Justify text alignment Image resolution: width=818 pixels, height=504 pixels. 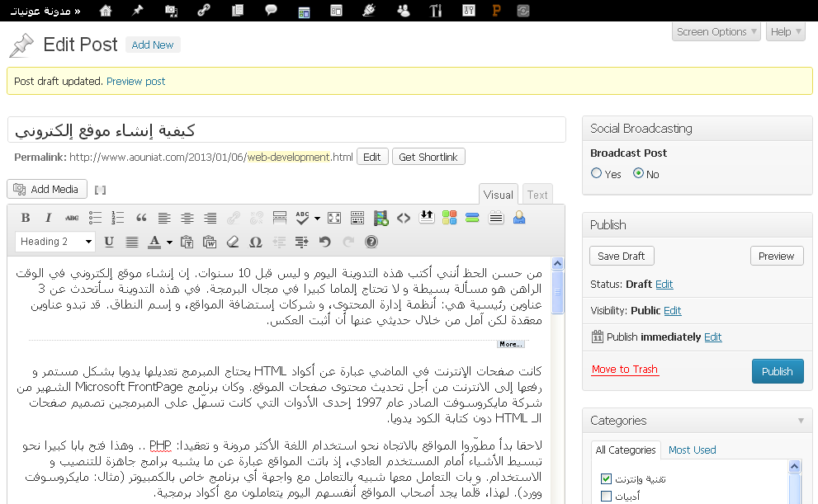(x=132, y=242)
